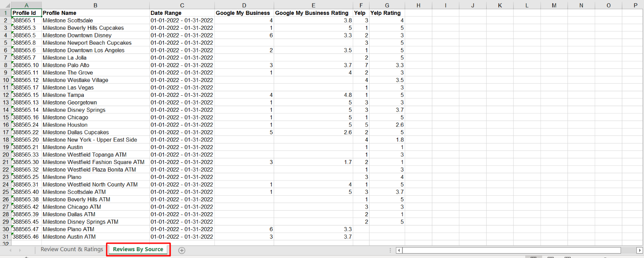Click the Profile Name header cell
The width and height of the screenshot is (644, 258).
click(x=95, y=13)
